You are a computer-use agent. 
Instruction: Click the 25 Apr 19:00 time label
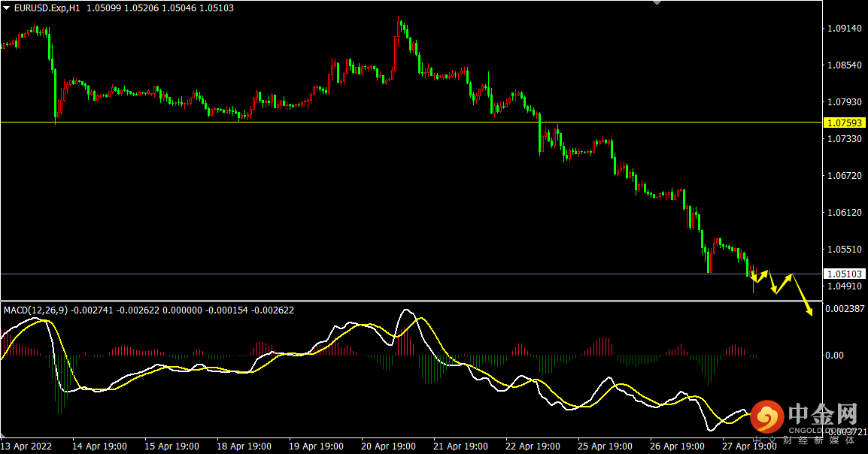[605, 446]
